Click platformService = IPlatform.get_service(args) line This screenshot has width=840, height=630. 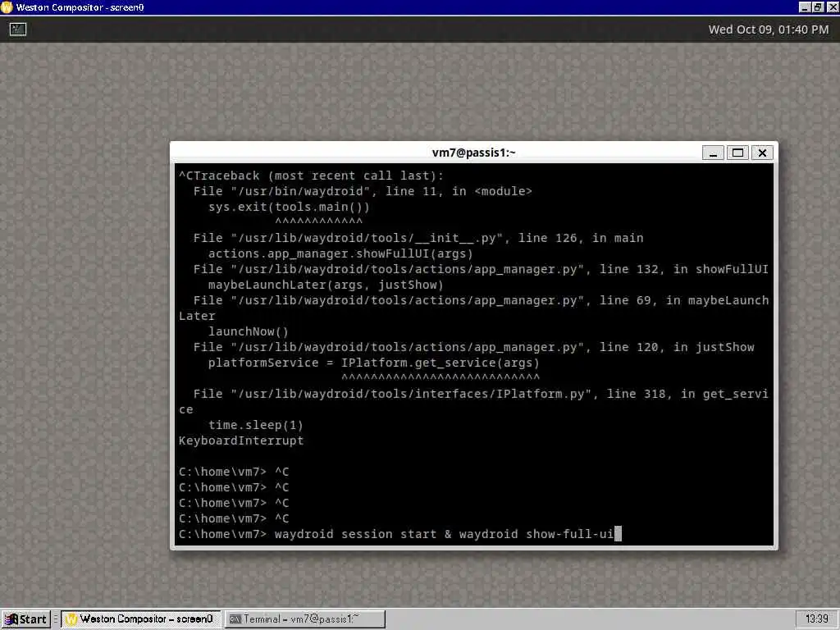point(373,363)
